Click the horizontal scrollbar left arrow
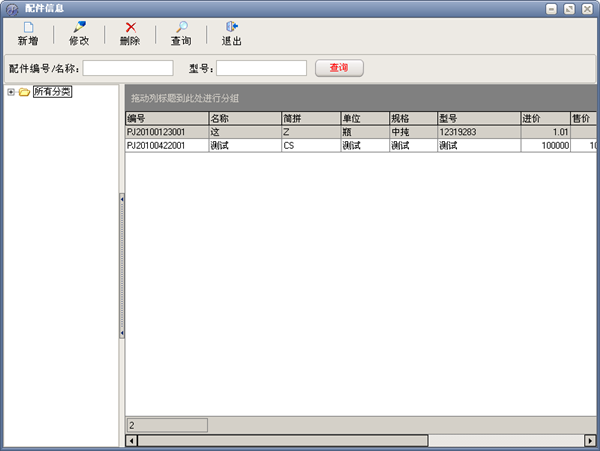 pyautogui.click(x=131, y=440)
